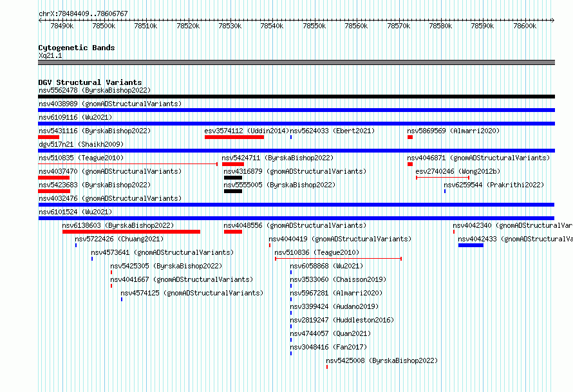Screen dimensions: 573x392
Task: Open the nsv4041667 gnomAD variant label
Action: pos(182,279)
